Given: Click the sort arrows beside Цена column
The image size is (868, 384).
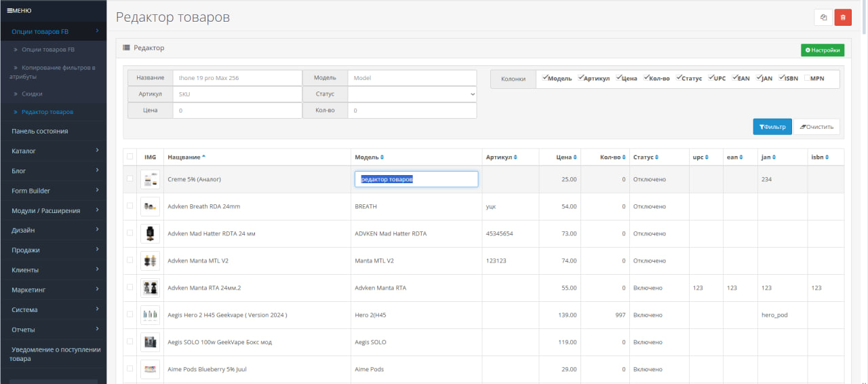Looking at the screenshot, I should pyautogui.click(x=575, y=157).
